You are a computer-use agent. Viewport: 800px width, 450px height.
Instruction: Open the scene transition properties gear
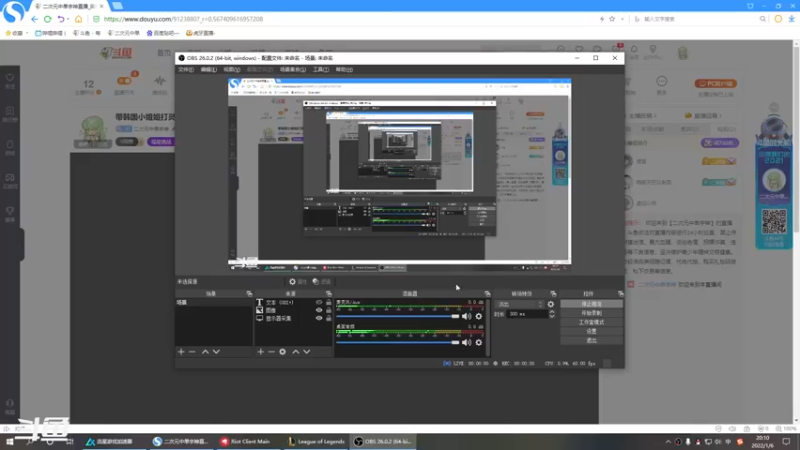click(551, 304)
